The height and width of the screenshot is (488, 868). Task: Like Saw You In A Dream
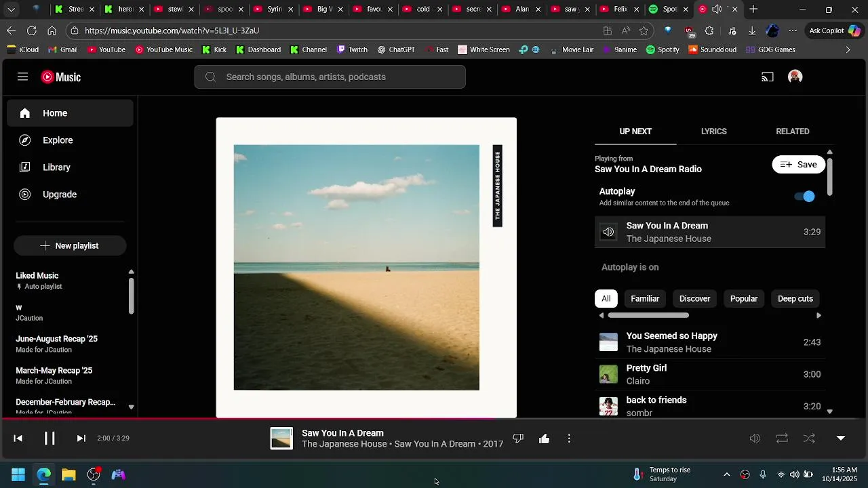(544, 439)
